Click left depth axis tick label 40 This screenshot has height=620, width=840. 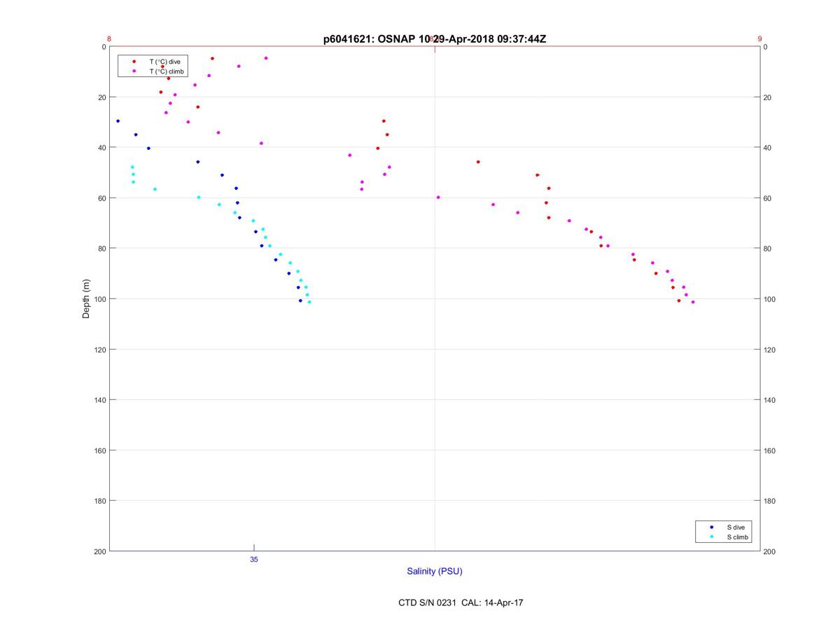click(x=101, y=148)
